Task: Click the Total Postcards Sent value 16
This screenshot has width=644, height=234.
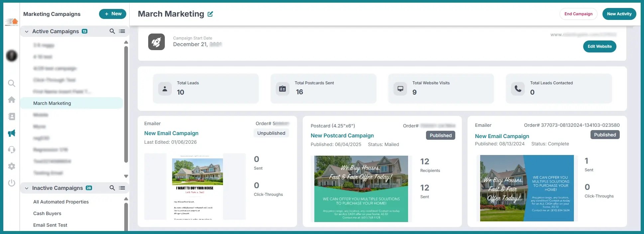Action: (x=299, y=92)
